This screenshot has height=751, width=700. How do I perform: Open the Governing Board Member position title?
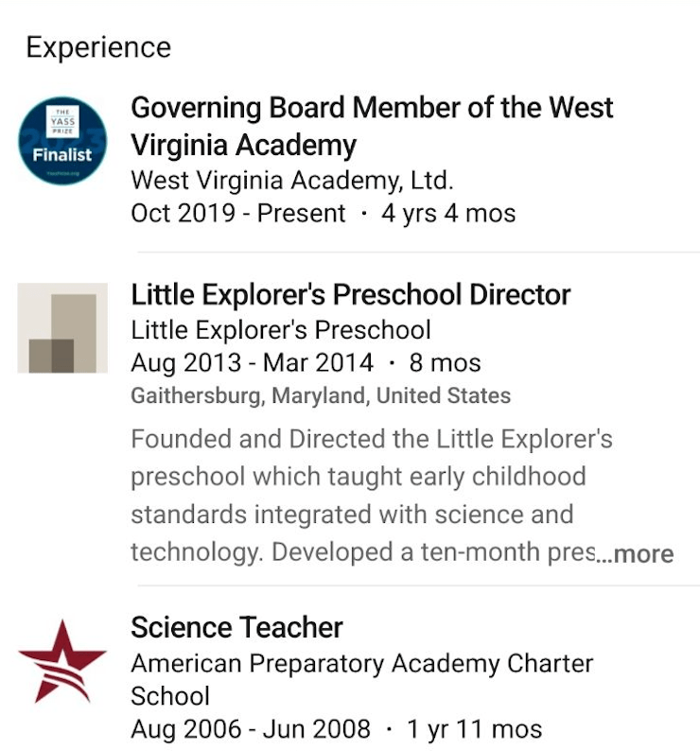(x=372, y=126)
